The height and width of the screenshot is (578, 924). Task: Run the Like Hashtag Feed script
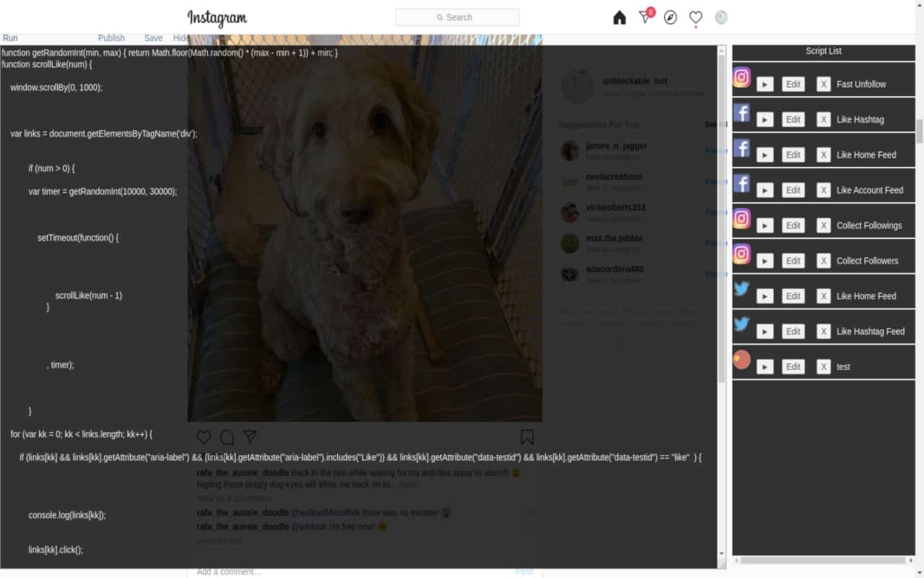pyautogui.click(x=765, y=332)
